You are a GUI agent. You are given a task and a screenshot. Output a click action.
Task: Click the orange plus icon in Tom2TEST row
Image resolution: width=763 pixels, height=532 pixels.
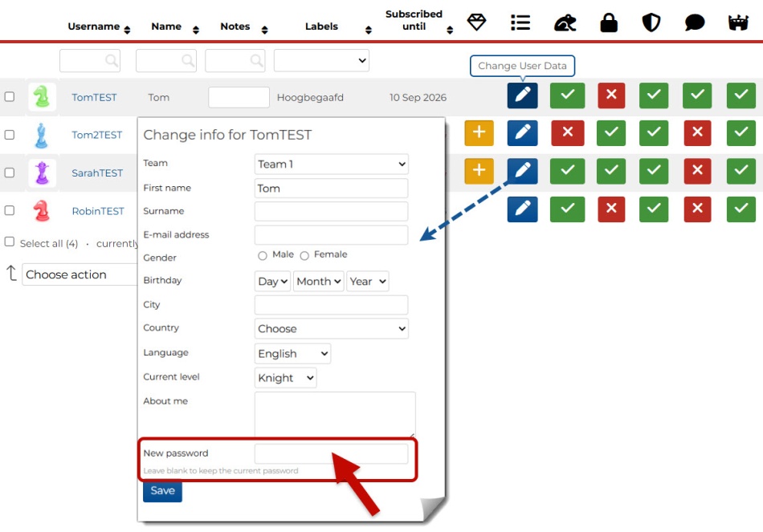(x=479, y=132)
